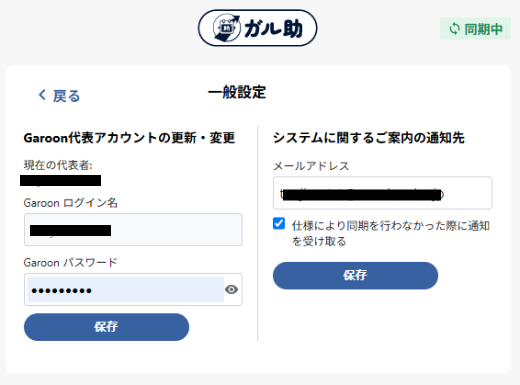Click the back chevron arrow icon

[42, 95]
